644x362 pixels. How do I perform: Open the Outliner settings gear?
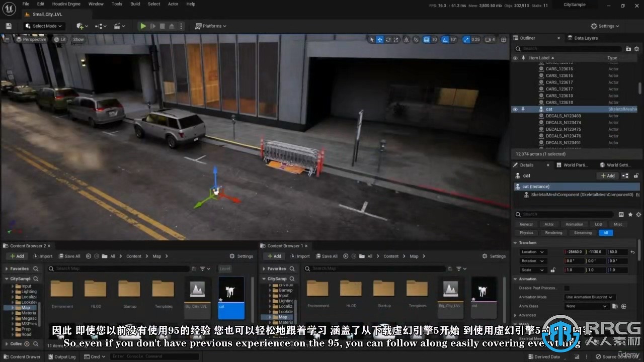tap(636, 49)
